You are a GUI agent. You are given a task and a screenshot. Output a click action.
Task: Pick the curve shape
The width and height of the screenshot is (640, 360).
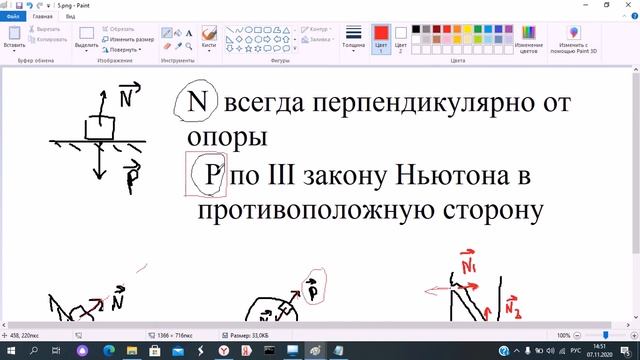tap(239, 30)
